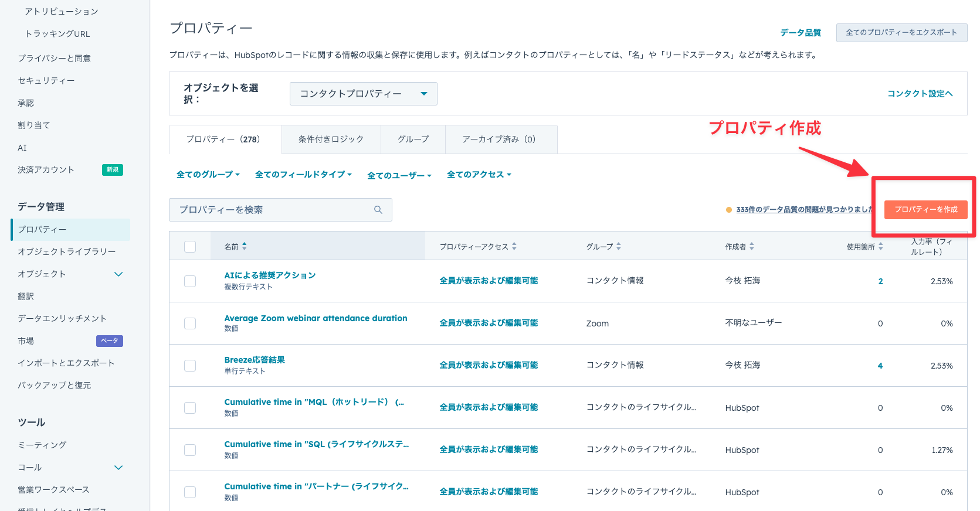Click the search magnifier icon in property search
980x511 pixels.
[x=378, y=210]
